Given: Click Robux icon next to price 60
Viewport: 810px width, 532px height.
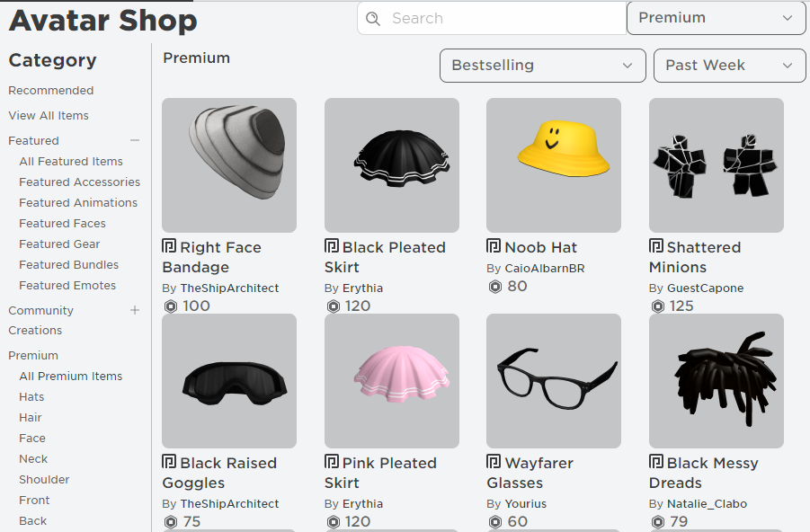Looking at the screenshot, I should [494, 522].
